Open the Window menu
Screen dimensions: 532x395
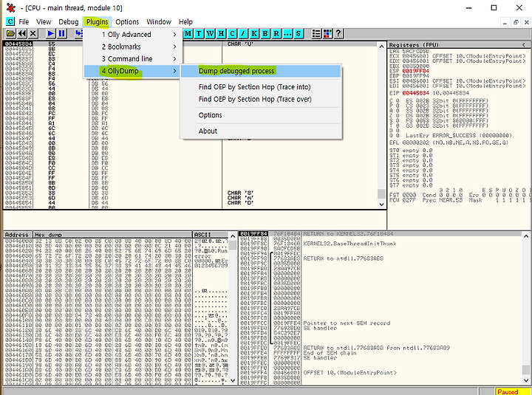click(159, 21)
